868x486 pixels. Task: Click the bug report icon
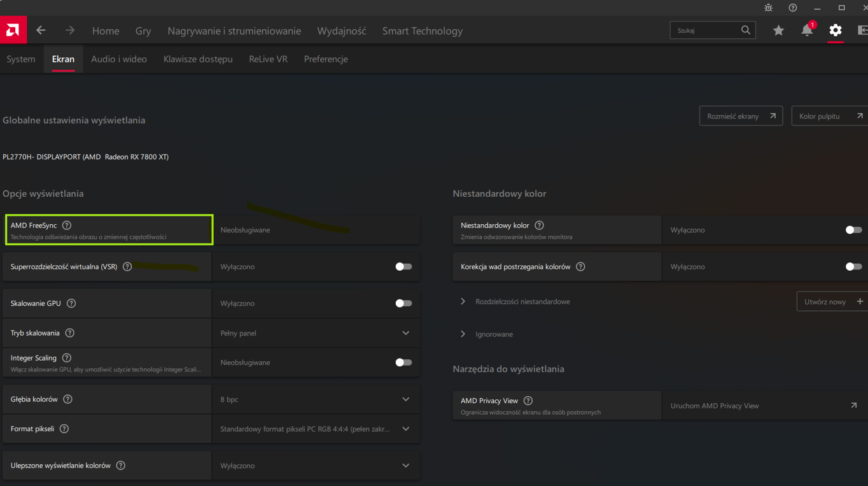[768, 8]
